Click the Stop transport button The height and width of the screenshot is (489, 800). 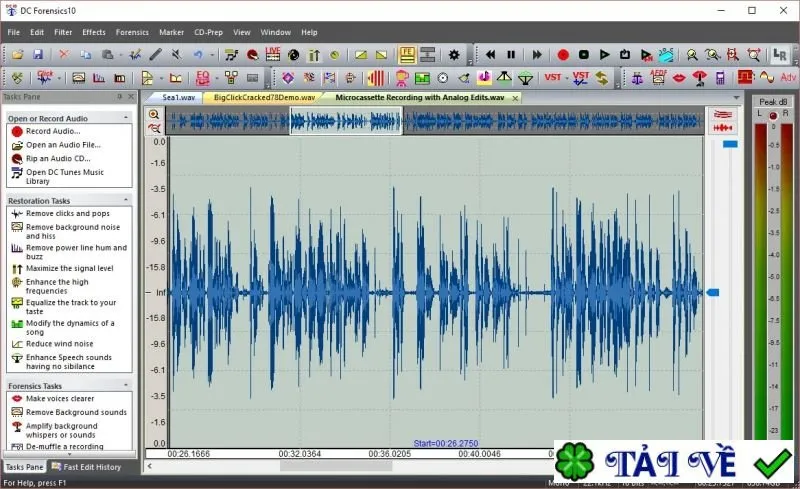tap(584, 55)
